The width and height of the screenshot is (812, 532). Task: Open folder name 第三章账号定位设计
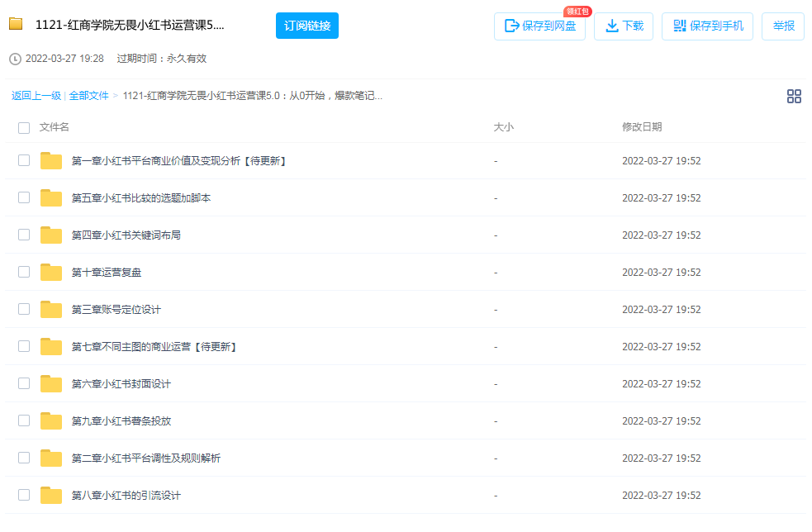coord(116,310)
